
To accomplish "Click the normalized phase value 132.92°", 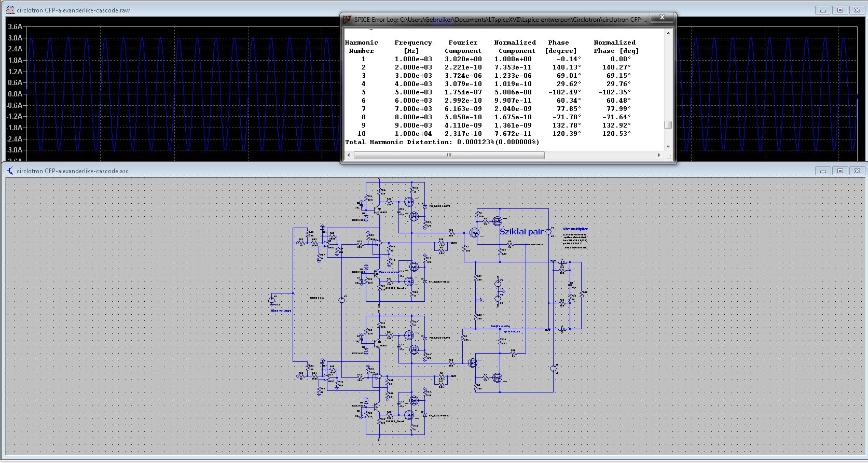I will coord(616,125).
